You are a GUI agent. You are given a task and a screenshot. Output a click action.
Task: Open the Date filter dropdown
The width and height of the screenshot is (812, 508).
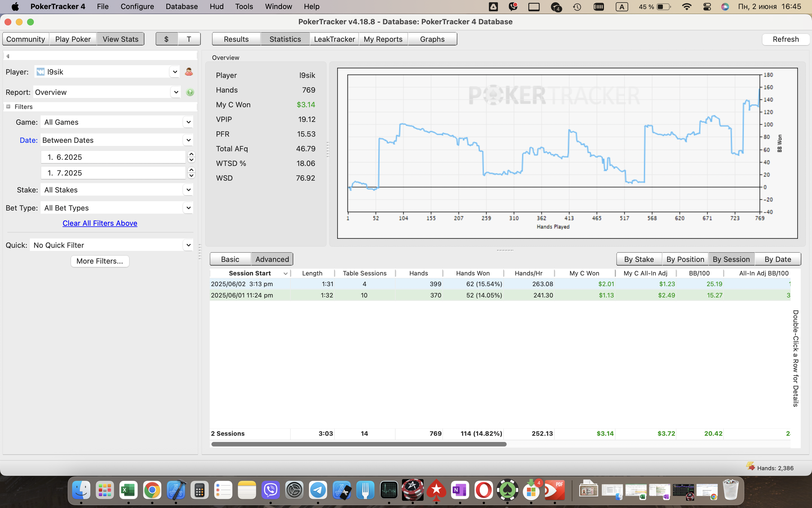pyautogui.click(x=188, y=140)
